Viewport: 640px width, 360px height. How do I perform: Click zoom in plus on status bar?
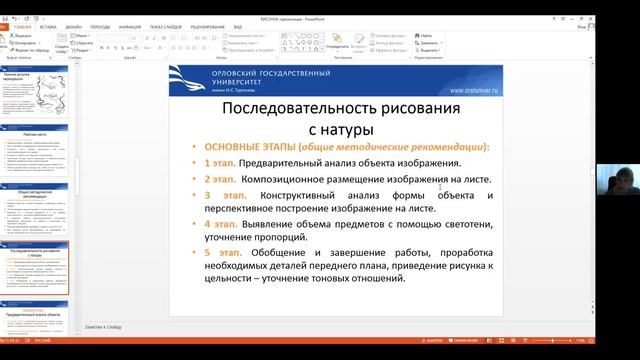(570, 340)
